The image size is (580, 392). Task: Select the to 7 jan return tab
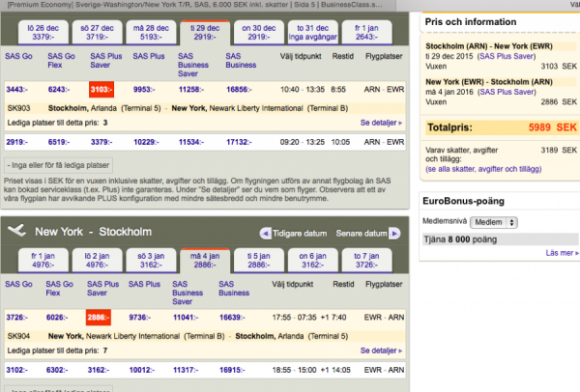point(380,259)
